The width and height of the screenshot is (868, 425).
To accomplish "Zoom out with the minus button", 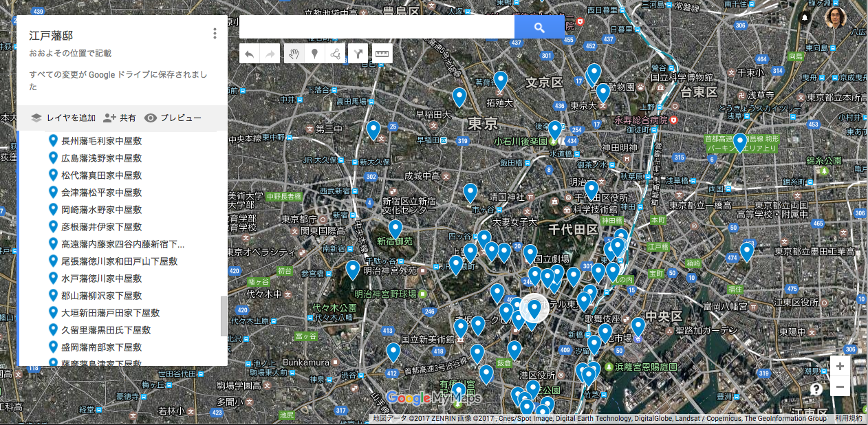I will pos(840,386).
